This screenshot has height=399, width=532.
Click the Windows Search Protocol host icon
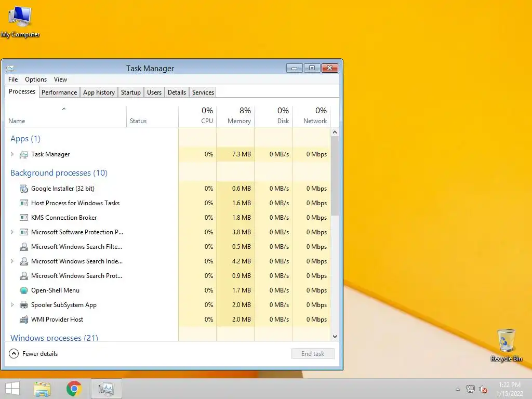[24, 276]
